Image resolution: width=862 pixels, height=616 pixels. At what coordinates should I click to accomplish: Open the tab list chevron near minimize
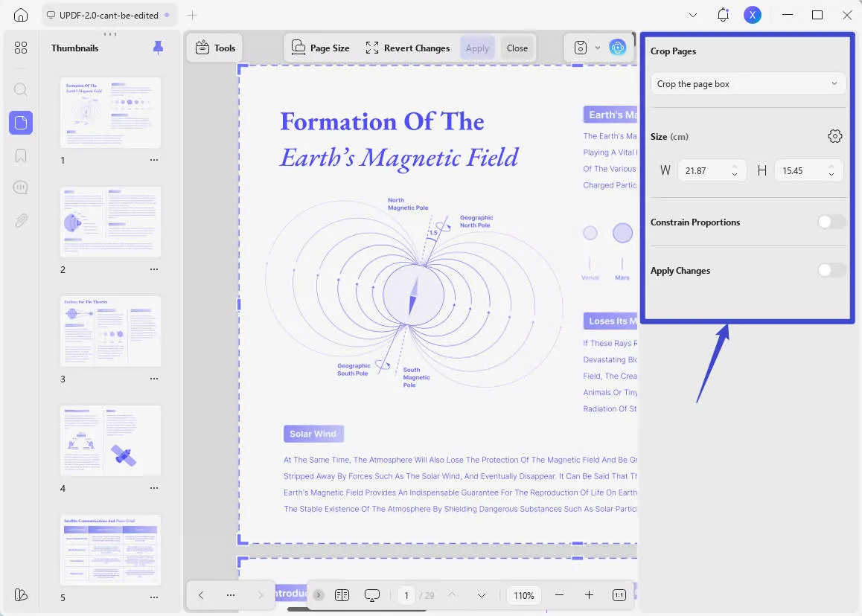(692, 14)
